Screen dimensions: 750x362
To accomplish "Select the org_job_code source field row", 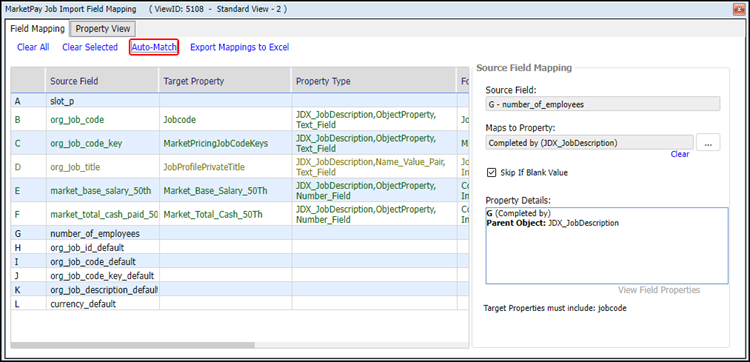I will [240, 120].
